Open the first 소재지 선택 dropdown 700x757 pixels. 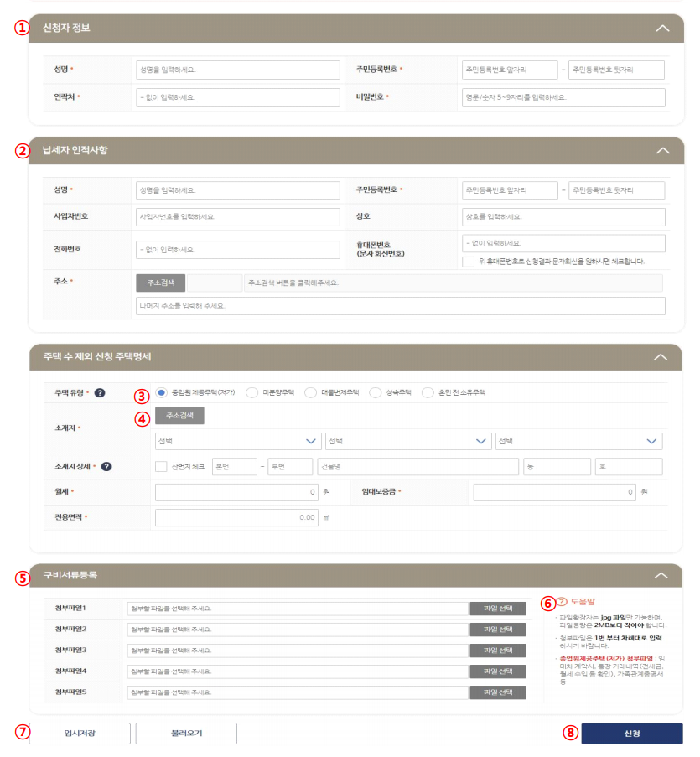236,441
